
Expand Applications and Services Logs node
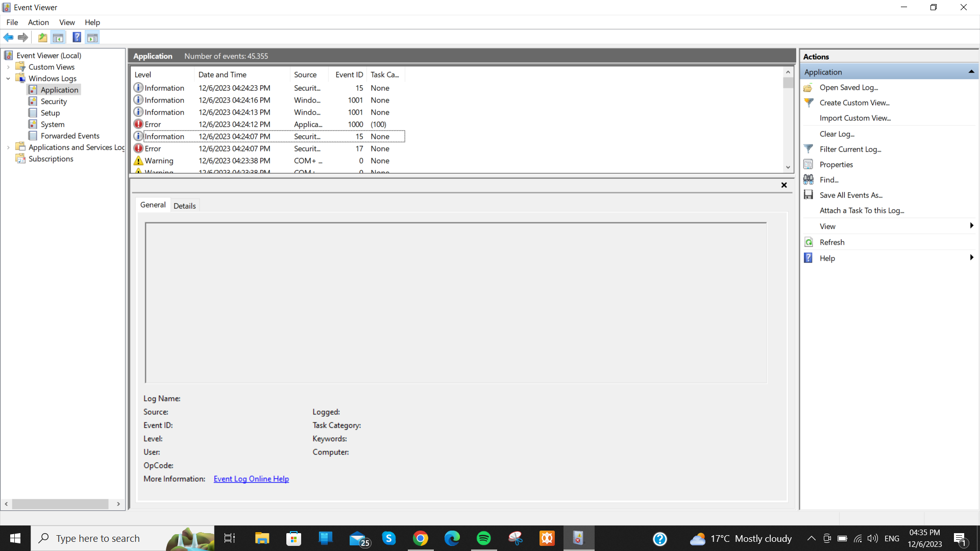[x=8, y=147]
